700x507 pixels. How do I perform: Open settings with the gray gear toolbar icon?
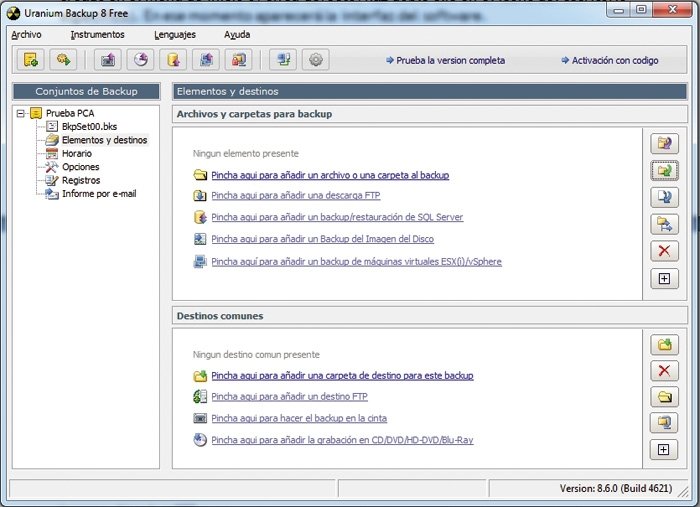pyautogui.click(x=316, y=60)
